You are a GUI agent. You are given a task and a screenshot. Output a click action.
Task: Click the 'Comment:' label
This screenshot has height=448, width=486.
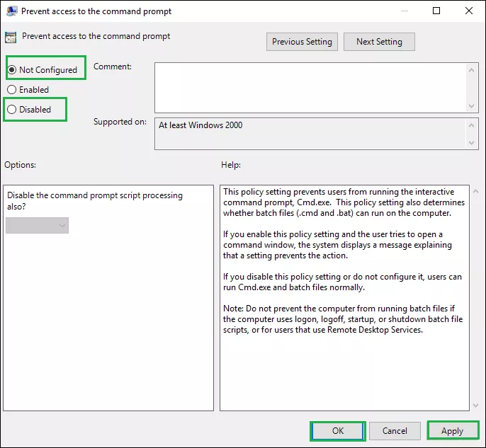click(113, 67)
